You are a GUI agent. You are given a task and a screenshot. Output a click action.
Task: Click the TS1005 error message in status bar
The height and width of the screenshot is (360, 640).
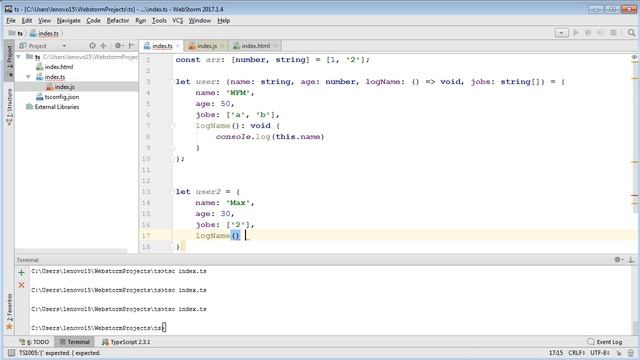(x=60, y=353)
